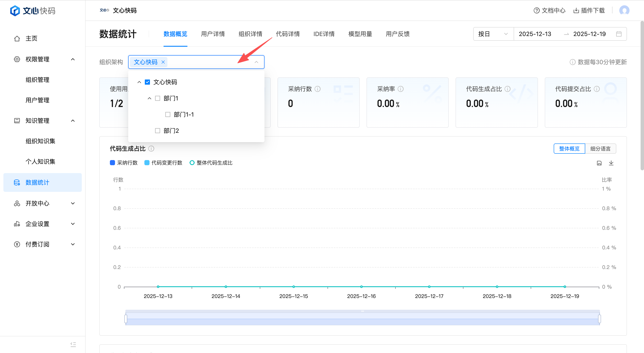Collapse sidebar with bottom menu-fold icon

tap(73, 344)
